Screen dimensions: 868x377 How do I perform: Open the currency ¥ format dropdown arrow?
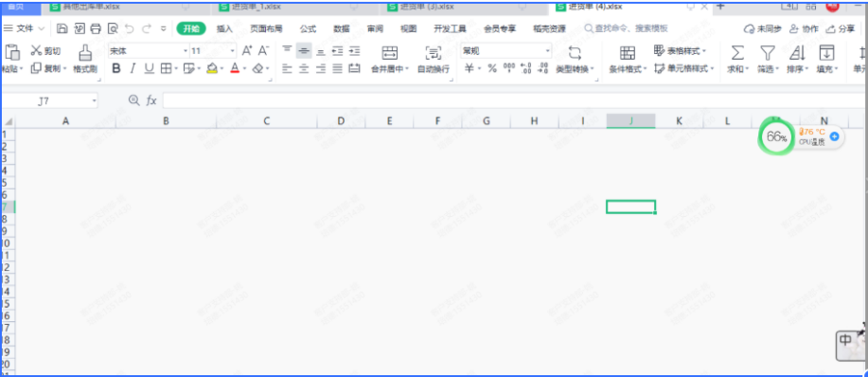pos(479,68)
